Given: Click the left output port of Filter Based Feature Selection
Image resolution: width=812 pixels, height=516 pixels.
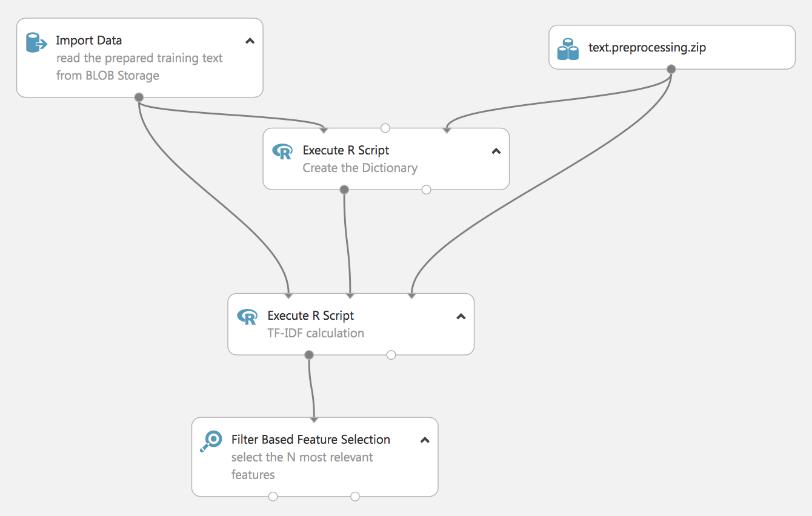Looking at the screenshot, I should [273, 497].
